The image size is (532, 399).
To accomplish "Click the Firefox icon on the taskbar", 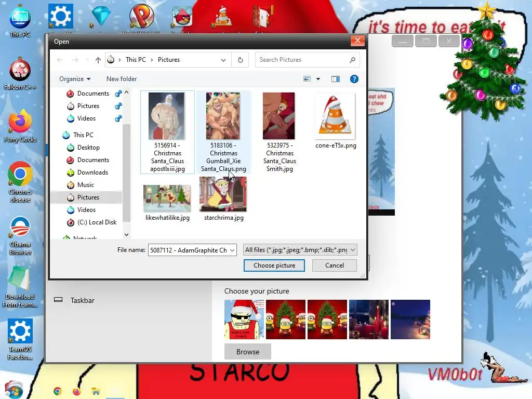I will [x=77, y=391].
